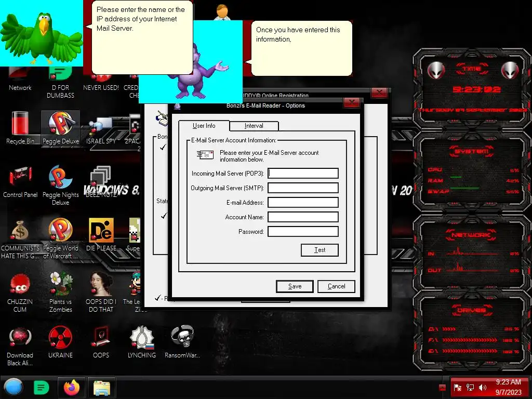The width and height of the screenshot is (532, 399).
Task: Open File Explorer from the taskbar
Action: (102, 387)
